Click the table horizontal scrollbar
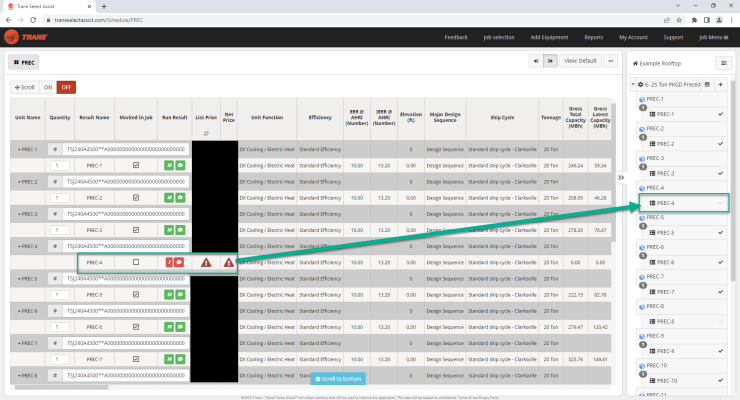Viewport: 740px width, 400px height. [61, 387]
